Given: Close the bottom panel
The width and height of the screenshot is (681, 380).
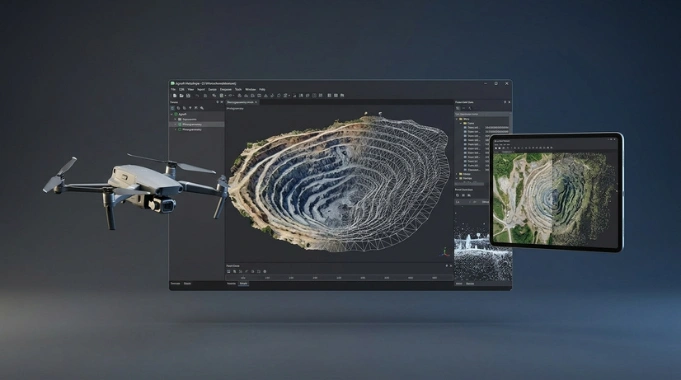Looking at the screenshot, I should point(451,266).
